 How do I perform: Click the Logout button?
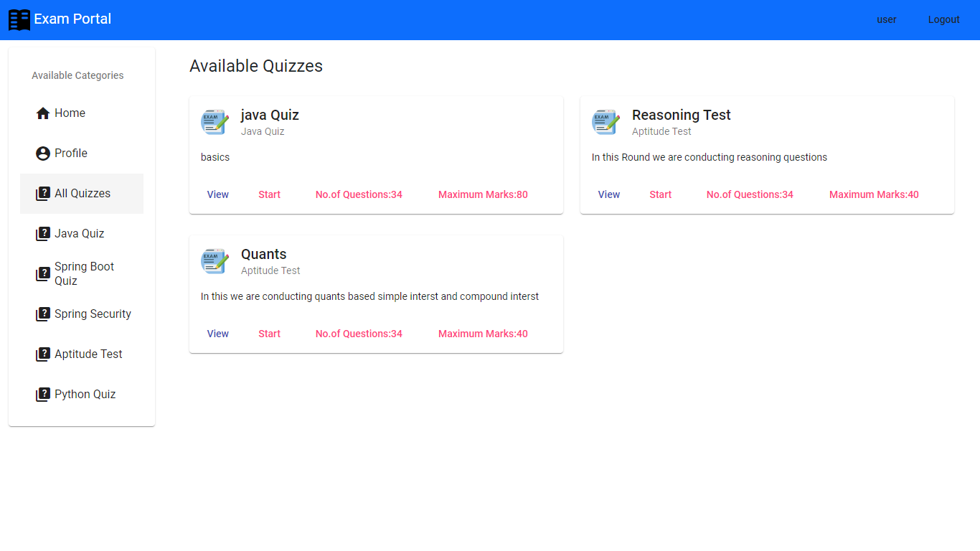[943, 19]
